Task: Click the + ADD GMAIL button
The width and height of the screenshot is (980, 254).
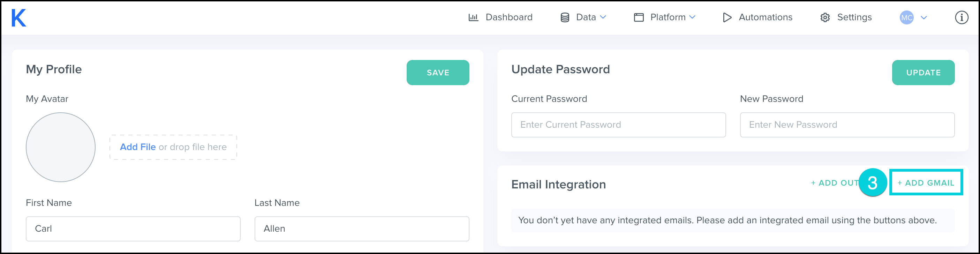Action: [x=926, y=183]
